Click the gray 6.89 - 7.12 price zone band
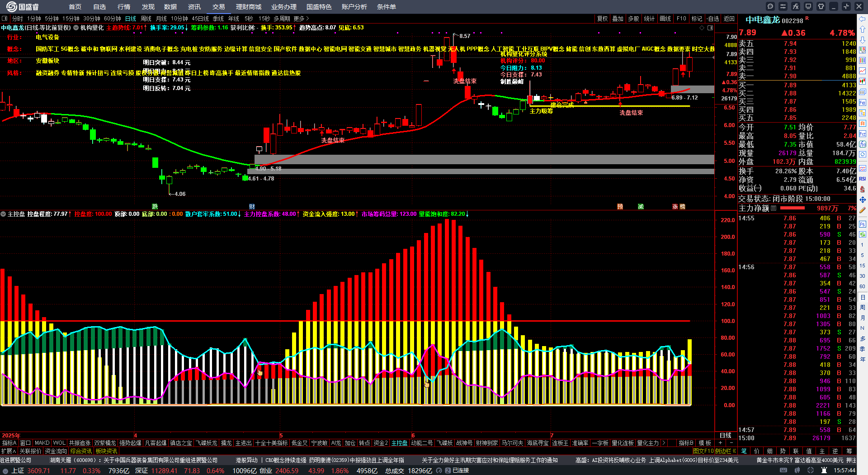 [693, 89]
